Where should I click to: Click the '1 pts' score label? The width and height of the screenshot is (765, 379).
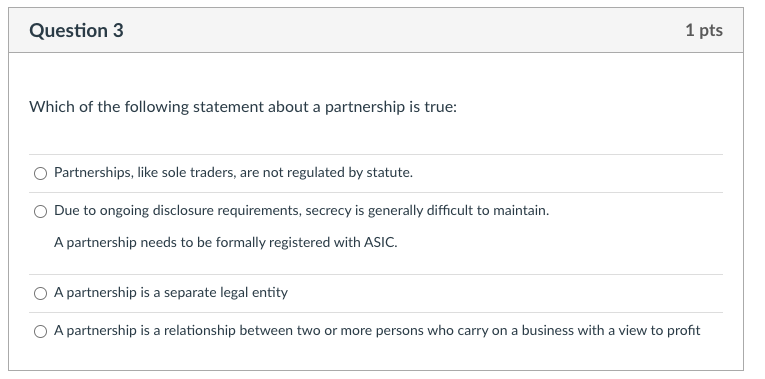[x=704, y=30]
